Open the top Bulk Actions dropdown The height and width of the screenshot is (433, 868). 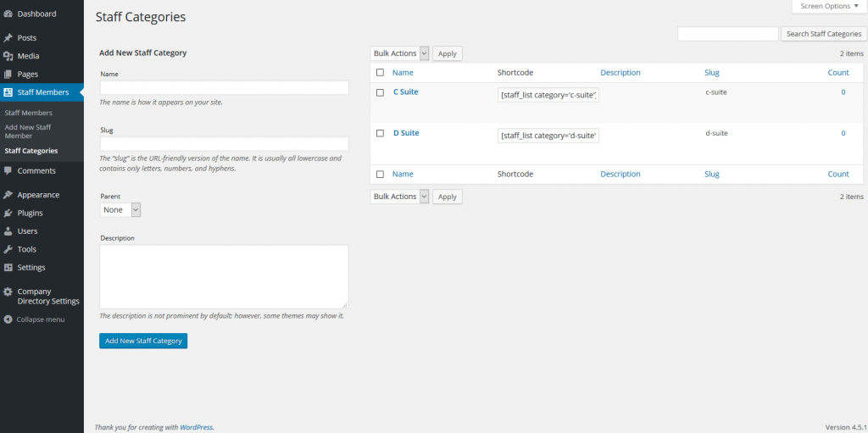(x=400, y=53)
